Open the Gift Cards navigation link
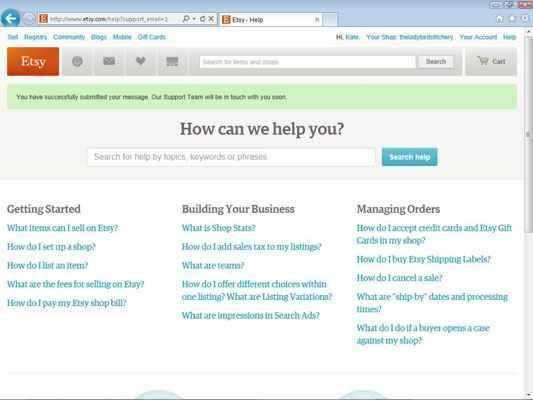This screenshot has width=533, height=400. (152, 37)
